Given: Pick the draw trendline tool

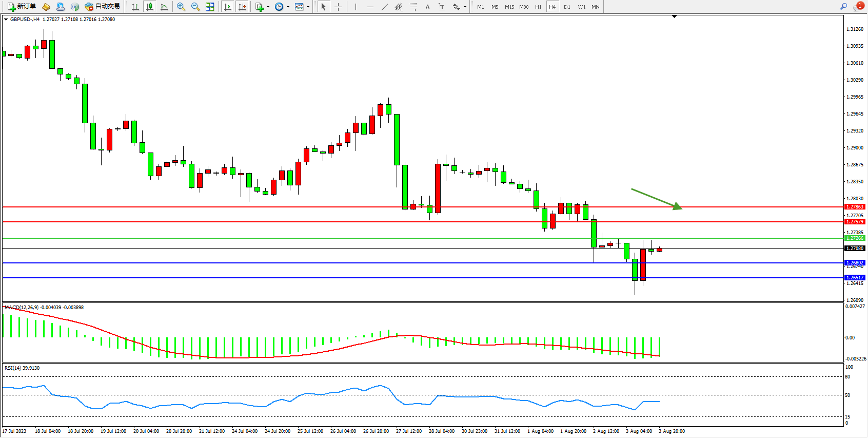Looking at the screenshot, I should click(x=385, y=7).
